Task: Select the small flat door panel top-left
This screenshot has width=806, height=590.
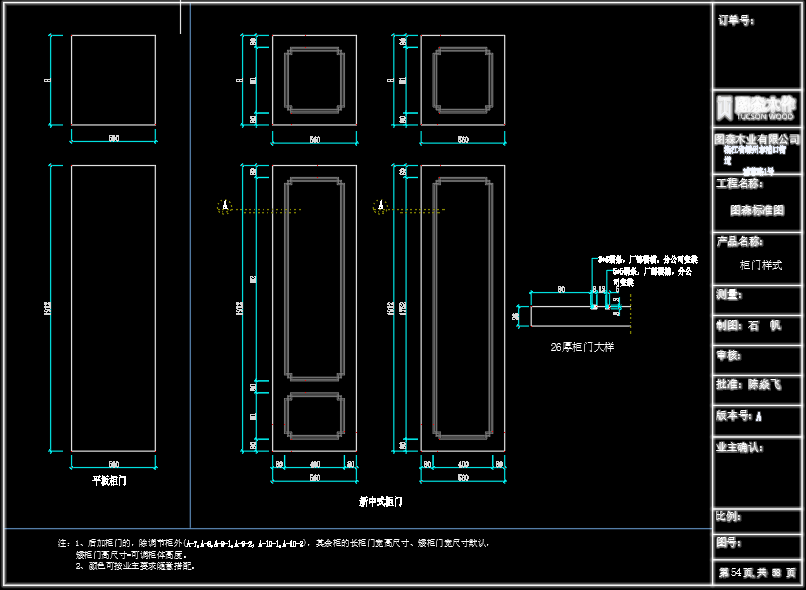Action: [x=113, y=80]
